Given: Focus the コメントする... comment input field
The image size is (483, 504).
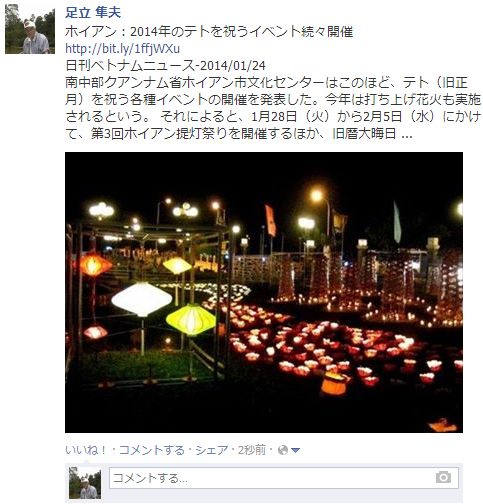Looking at the screenshot, I should 284,478.
